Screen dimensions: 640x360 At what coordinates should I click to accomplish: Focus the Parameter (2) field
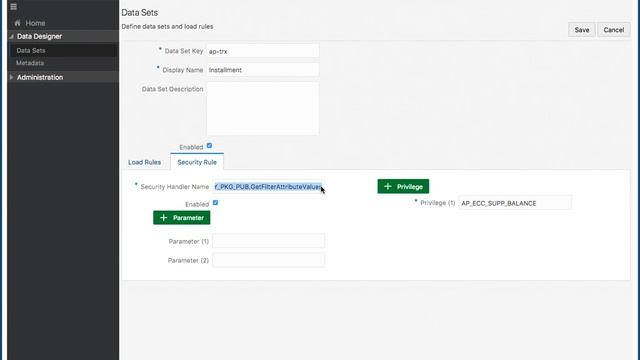pos(269,260)
